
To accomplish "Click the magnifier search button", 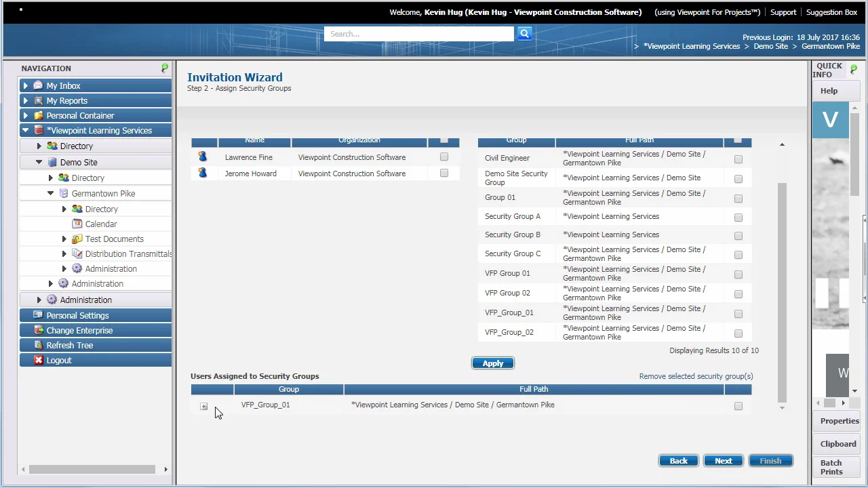I will 524,33.
